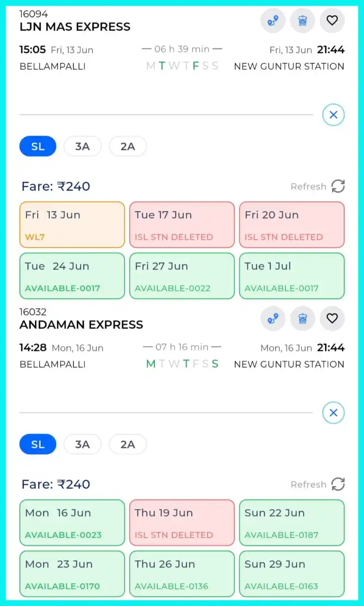Switch to 2A class for Andaman Express
364x606 pixels.
point(128,444)
